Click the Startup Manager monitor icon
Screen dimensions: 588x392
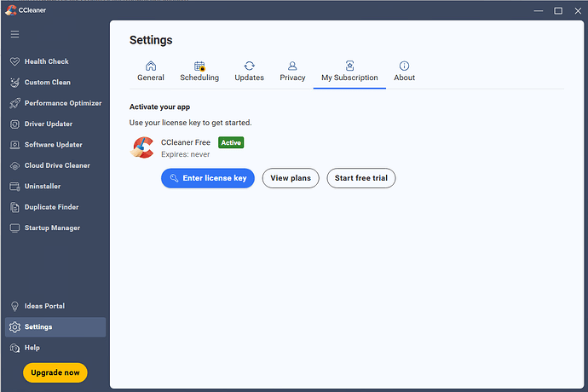point(14,228)
